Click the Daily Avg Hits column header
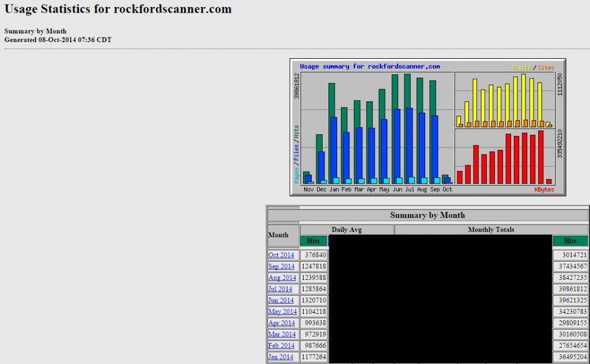 [313, 241]
